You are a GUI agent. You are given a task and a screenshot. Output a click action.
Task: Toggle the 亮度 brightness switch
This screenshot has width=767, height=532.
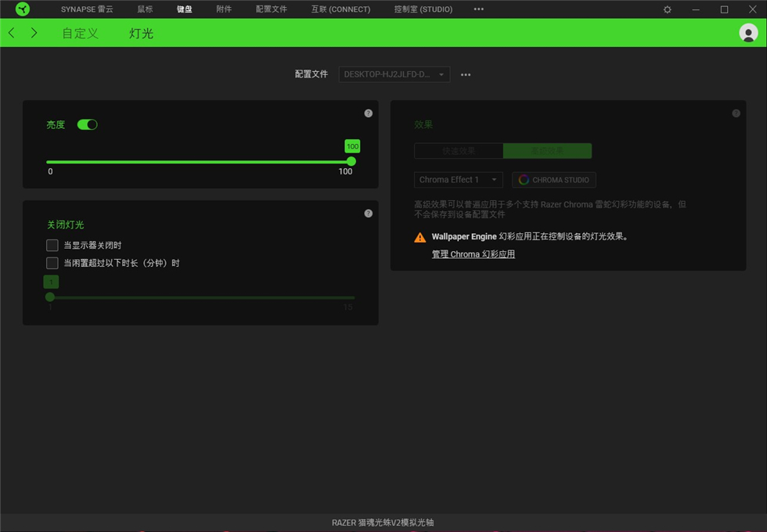coord(87,124)
